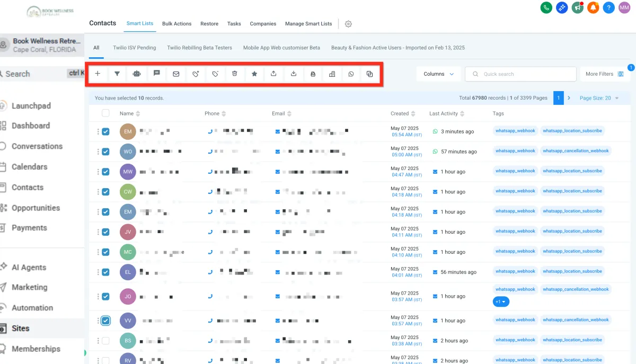The width and height of the screenshot is (636, 364).
Task: Uncheck the MW contact row checkbox
Action: [105, 172]
